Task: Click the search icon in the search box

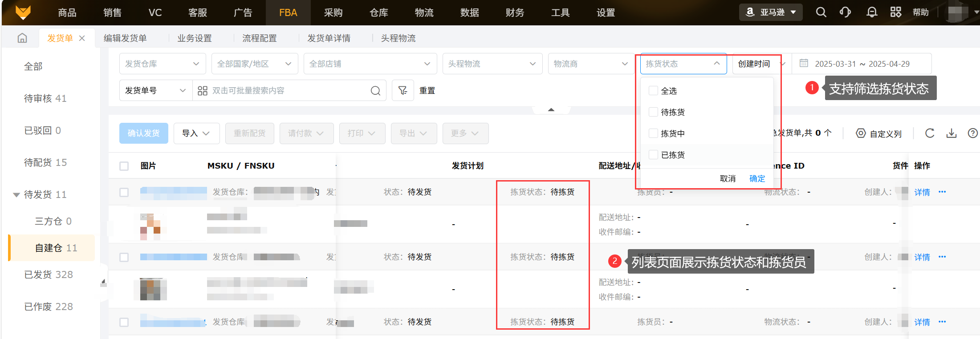Action: [x=375, y=91]
